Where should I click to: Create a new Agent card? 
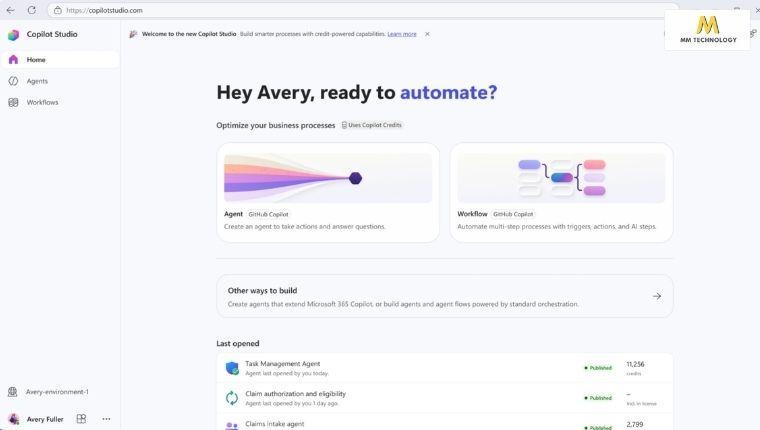[x=328, y=192]
